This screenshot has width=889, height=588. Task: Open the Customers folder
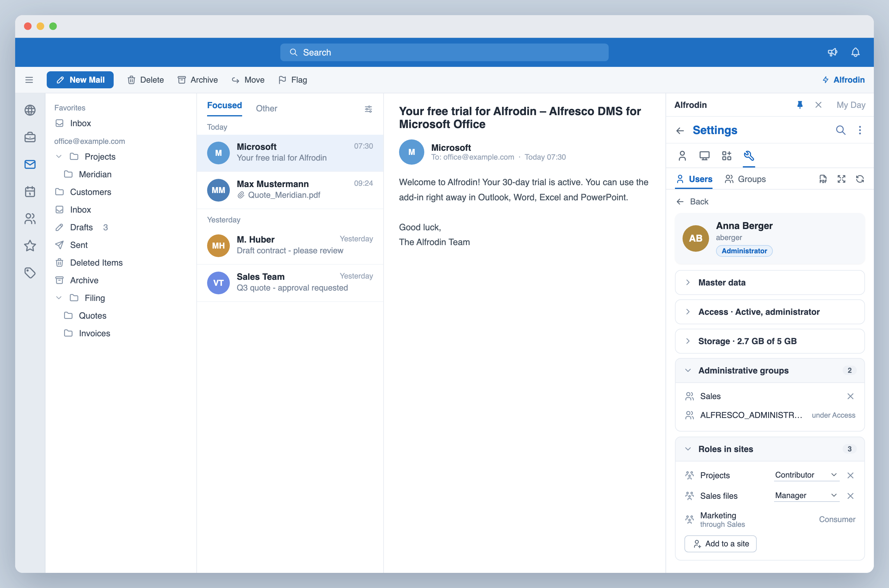tap(83, 192)
